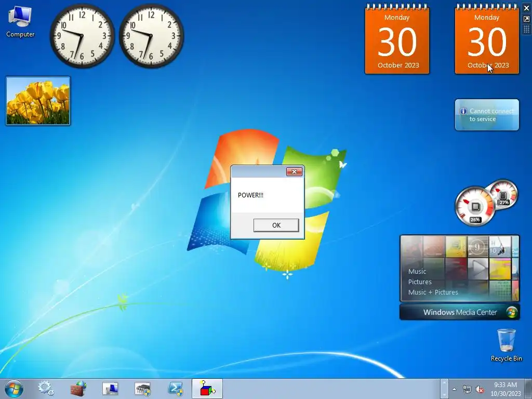Click the Cannot connect to service gadget
The image size is (532, 399).
coord(487,115)
